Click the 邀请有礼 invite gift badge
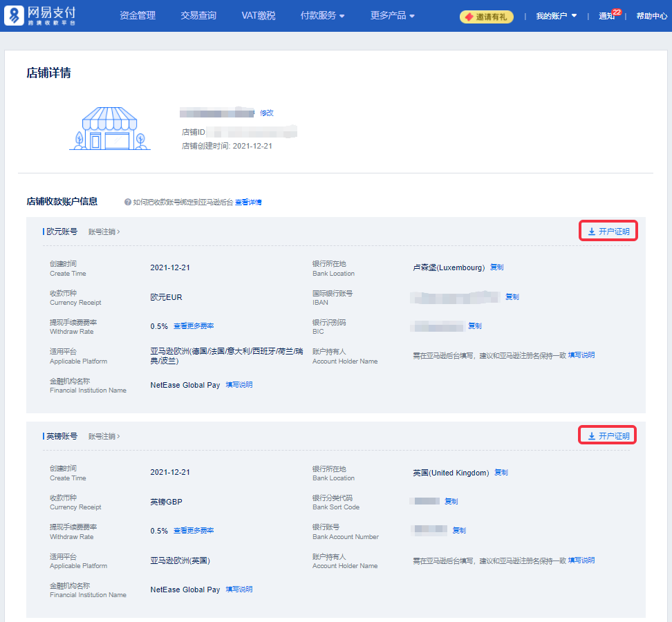 [x=487, y=17]
